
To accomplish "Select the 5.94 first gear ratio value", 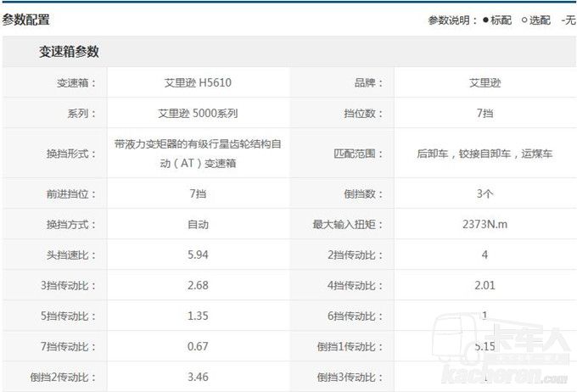I will click(198, 255).
